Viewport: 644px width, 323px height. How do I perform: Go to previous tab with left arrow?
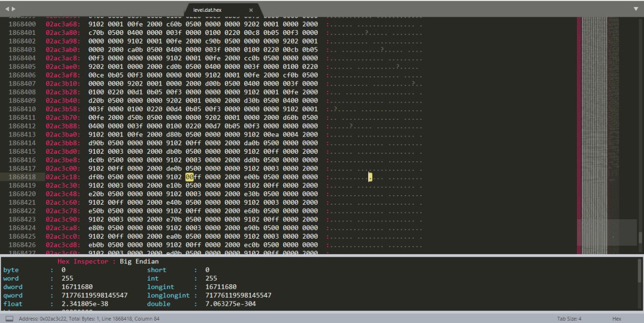[x=7, y=9]
